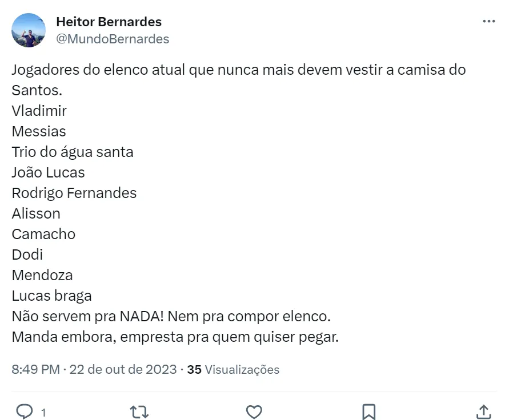
Task: Open the Heitor Bernardes display name link
Action: tap(109, 22)
